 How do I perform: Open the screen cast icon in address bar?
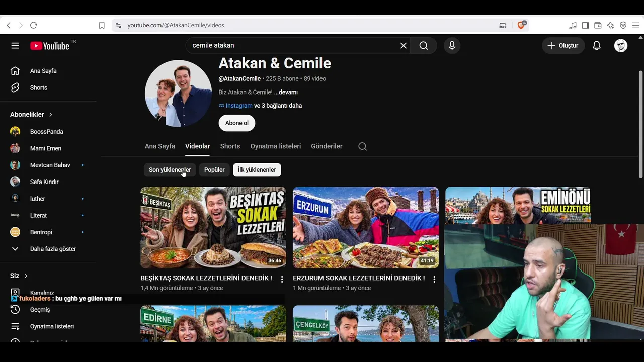pyautogui.click(x=503, y=25)
